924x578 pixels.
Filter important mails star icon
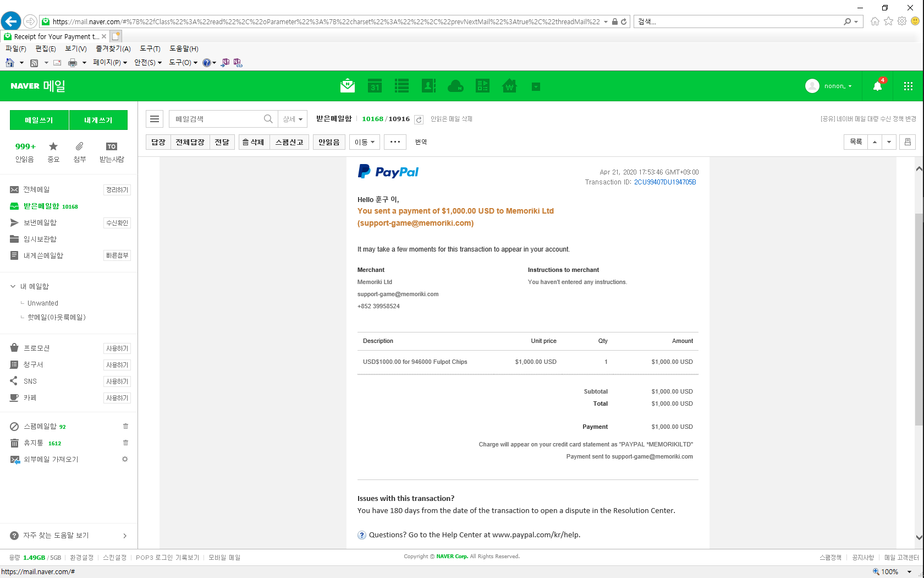coord(53,152)
